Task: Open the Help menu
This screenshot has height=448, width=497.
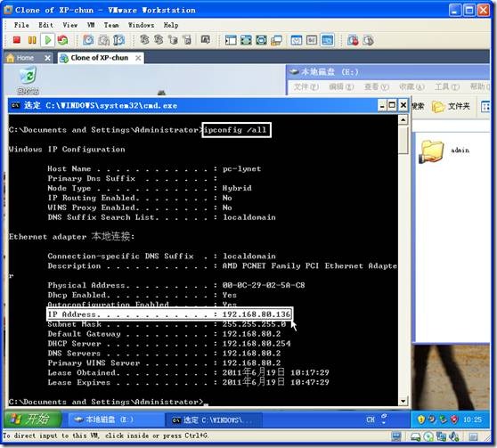Action: [x=171, y=25]
